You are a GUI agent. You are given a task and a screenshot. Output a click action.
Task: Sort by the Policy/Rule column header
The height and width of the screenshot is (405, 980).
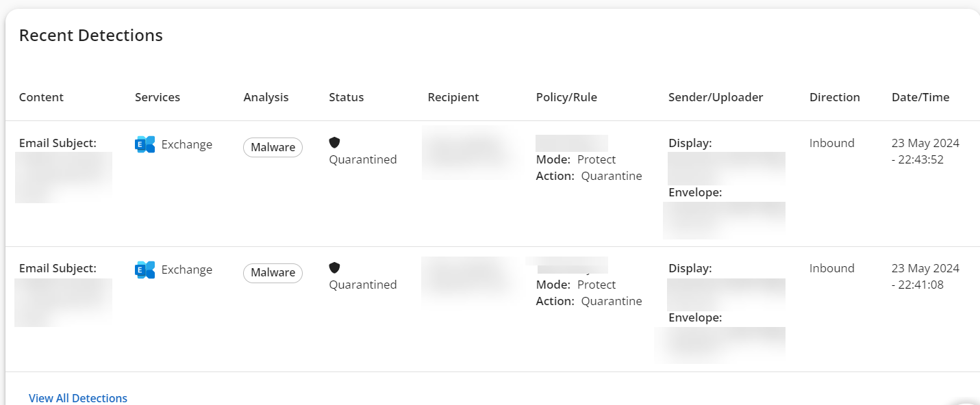click(x=566, y=97)
